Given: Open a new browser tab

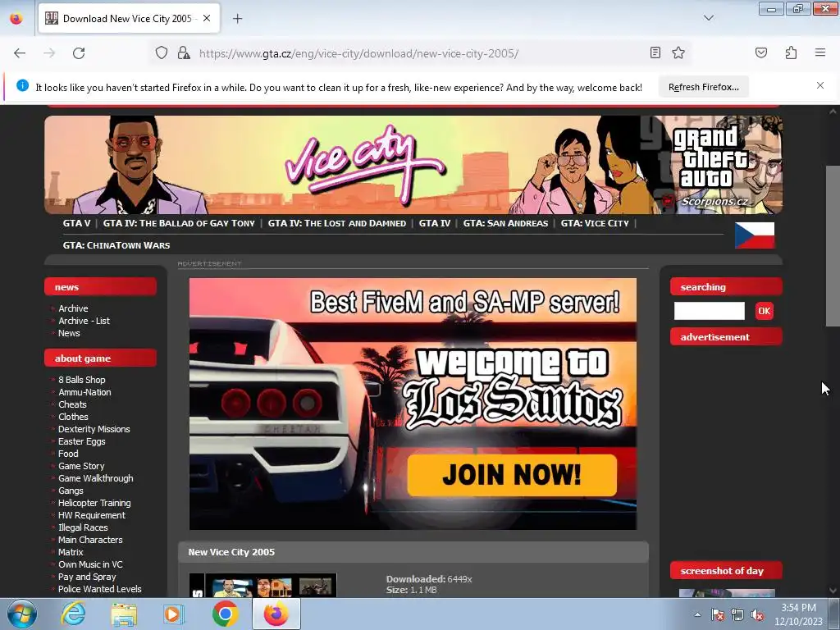Looking at the screenshot, I should coord(237,19).
